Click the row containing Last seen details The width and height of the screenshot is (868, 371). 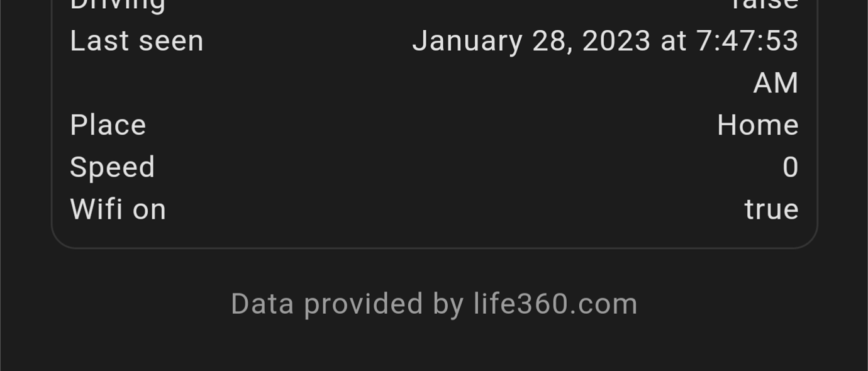coord(434,61)
